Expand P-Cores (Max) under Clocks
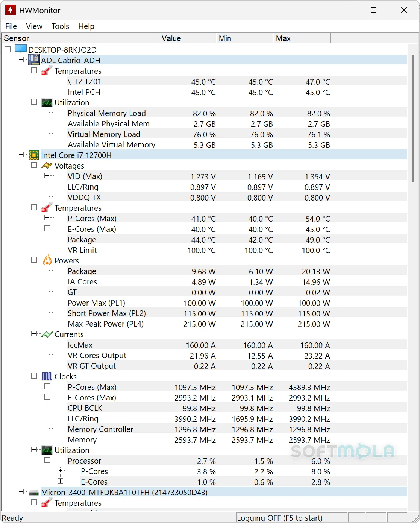The width and height of the screenshot is (420, 523). (x=47, y=386)
